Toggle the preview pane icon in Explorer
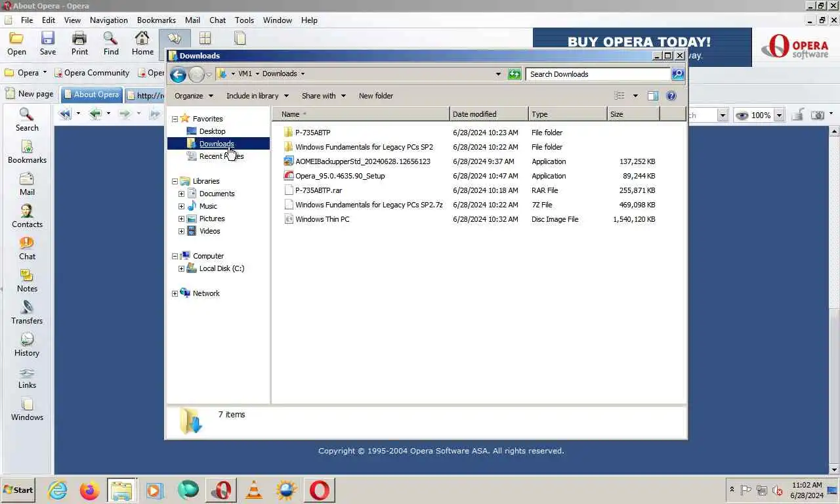 point(653,96)
